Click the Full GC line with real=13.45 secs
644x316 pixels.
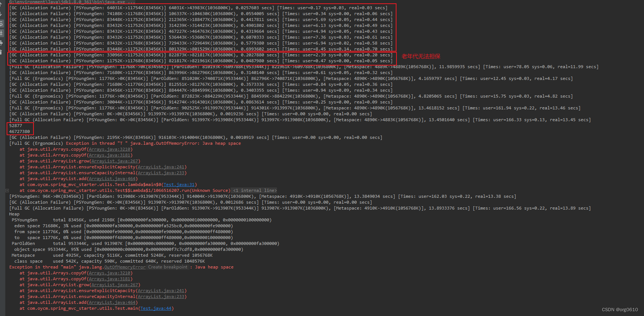tap(300, 120)
